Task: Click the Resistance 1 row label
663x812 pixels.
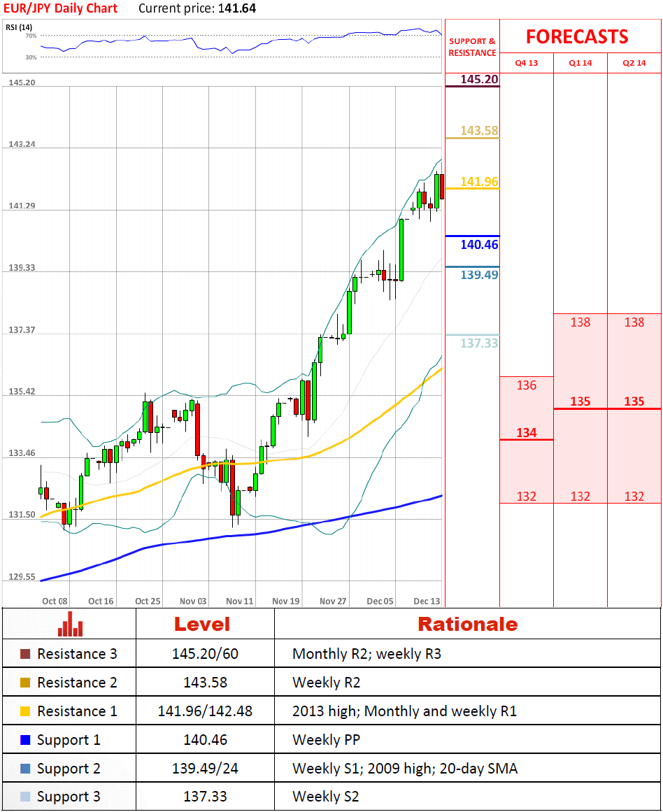Action: (x=77, y=711)
